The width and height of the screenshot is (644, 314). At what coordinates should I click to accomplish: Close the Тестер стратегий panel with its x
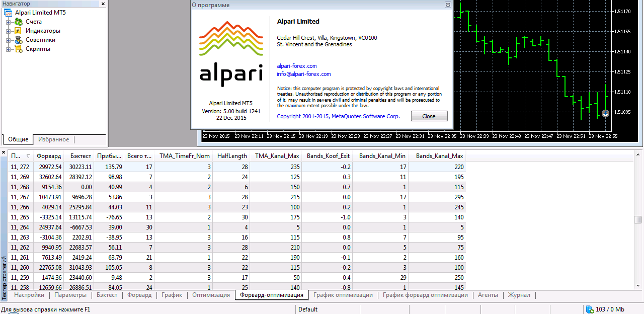point(4,151)
